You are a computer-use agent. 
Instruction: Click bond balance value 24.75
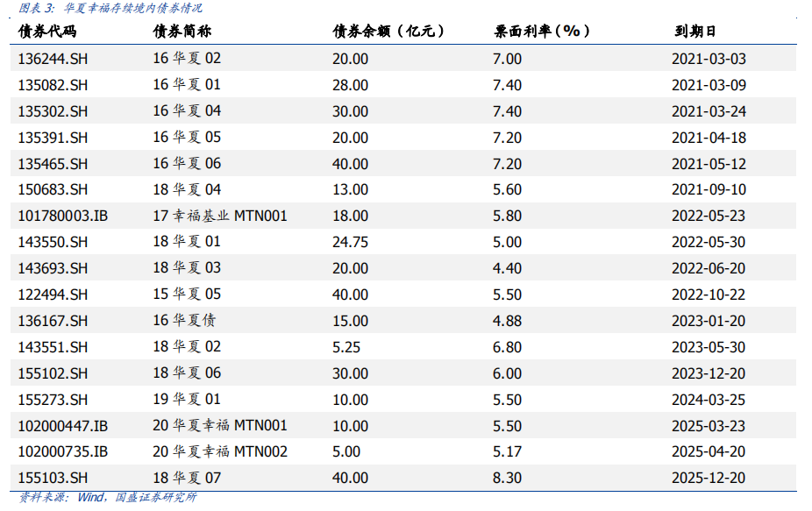[x=350, y=242]
